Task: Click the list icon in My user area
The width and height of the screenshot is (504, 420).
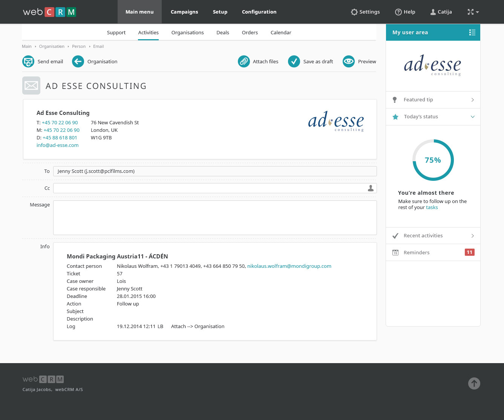Action: pos(472,32)
